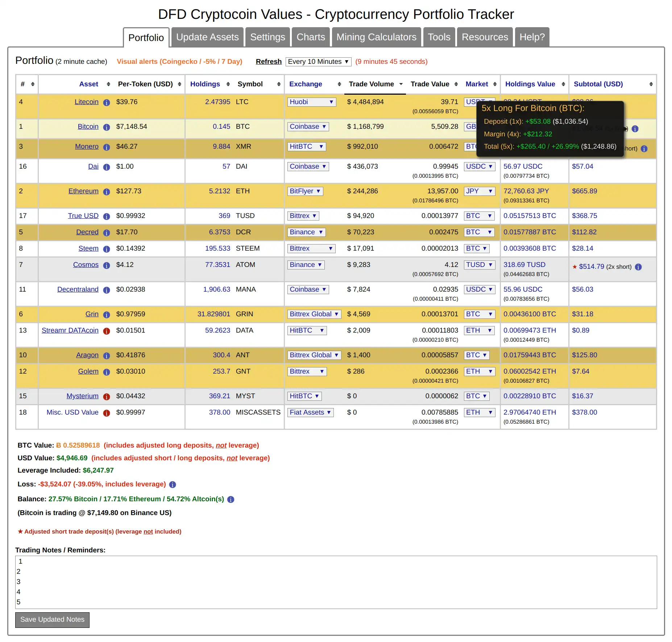Open the Streamr DATAcoin asset link

[70, 330]
